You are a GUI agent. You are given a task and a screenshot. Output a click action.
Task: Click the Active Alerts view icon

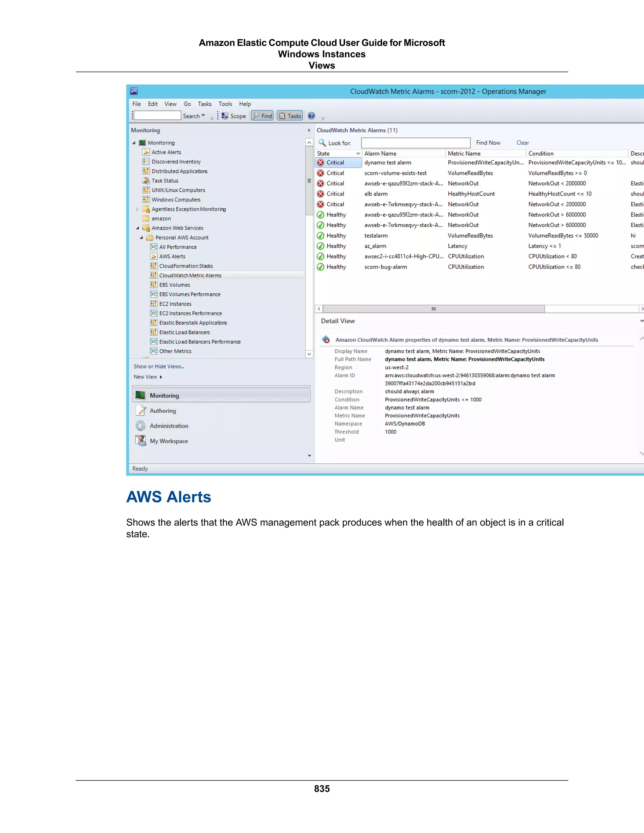pyautogui.click(x=146, y=152)
